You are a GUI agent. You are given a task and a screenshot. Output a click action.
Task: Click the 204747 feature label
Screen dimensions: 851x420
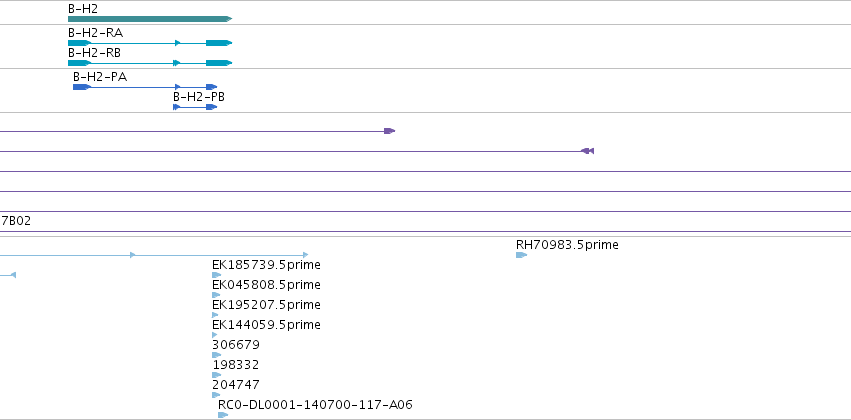coord(236,385)
